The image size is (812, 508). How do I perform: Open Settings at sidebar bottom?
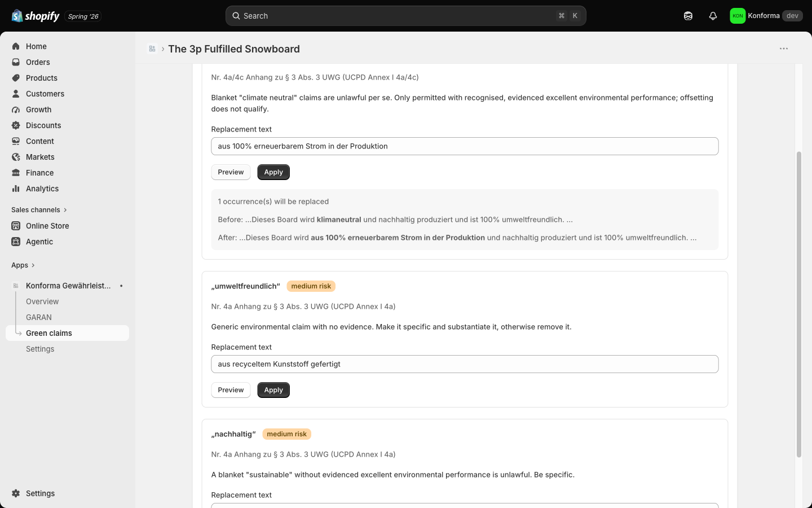41,493
